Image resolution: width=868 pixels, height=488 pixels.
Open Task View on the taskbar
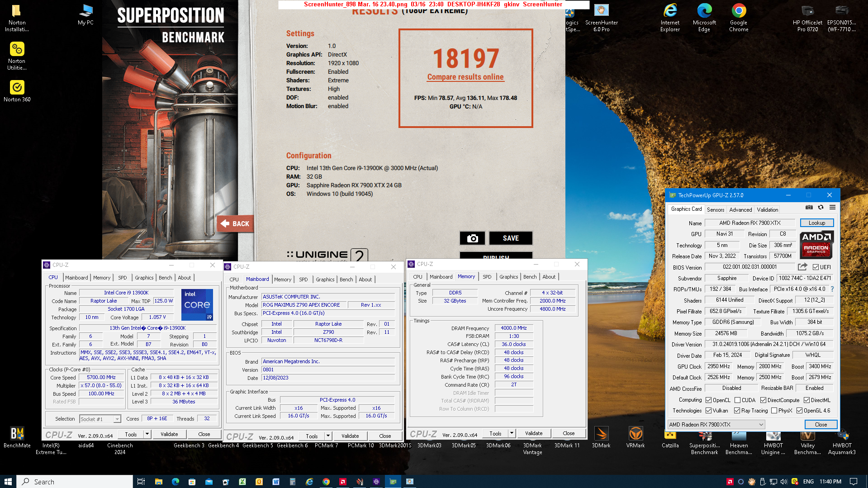(141, 482)
